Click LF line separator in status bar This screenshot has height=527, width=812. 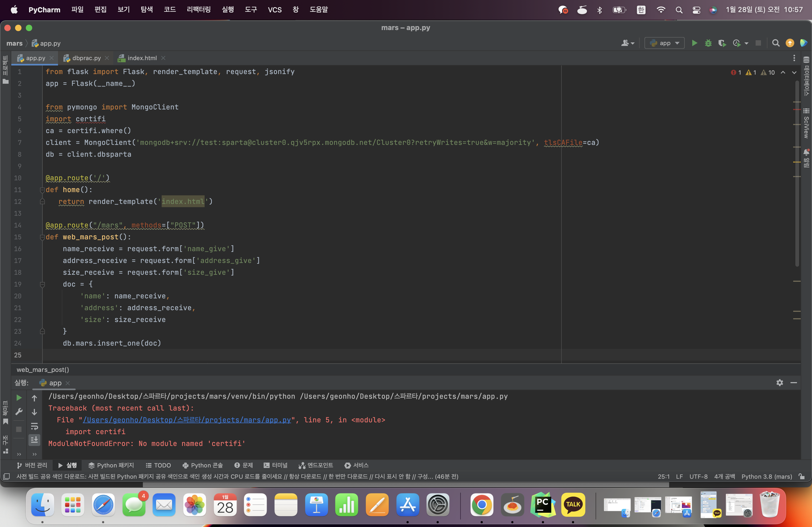pos(679,477)
